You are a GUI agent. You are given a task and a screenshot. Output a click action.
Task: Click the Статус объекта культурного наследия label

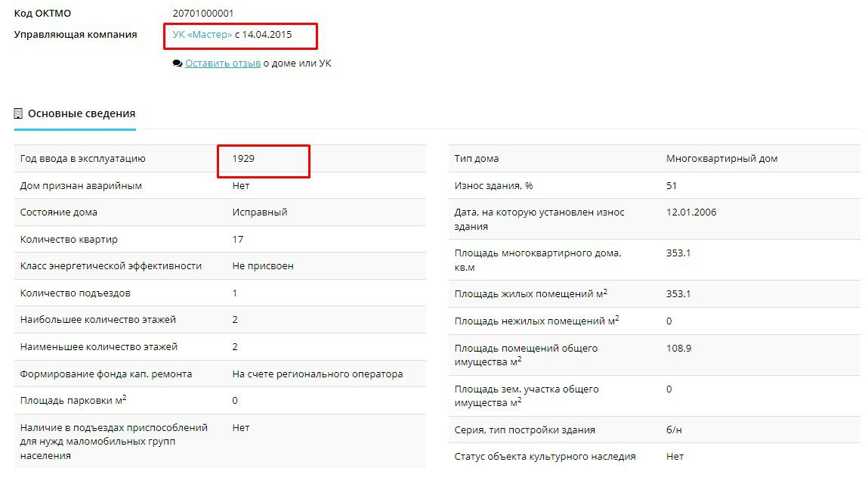pos(545,457)
